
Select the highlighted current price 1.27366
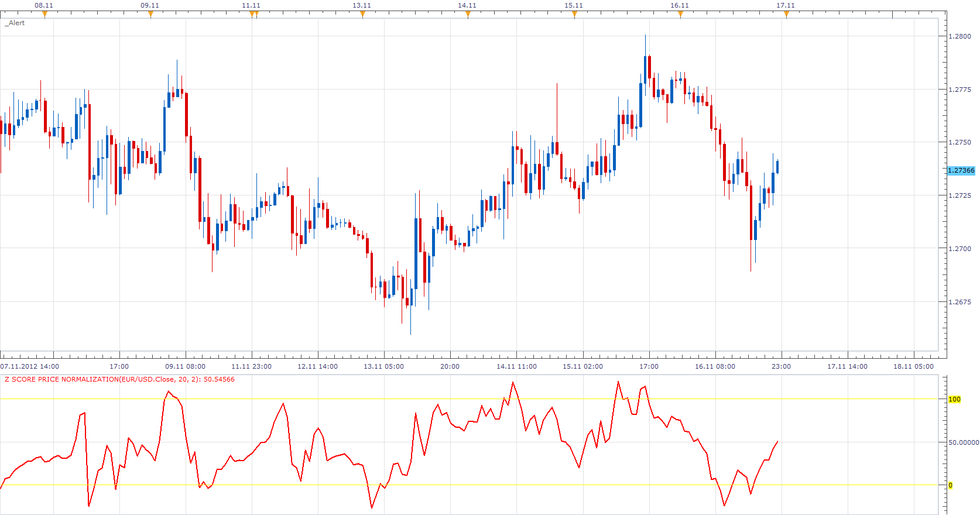coord(961,170)
